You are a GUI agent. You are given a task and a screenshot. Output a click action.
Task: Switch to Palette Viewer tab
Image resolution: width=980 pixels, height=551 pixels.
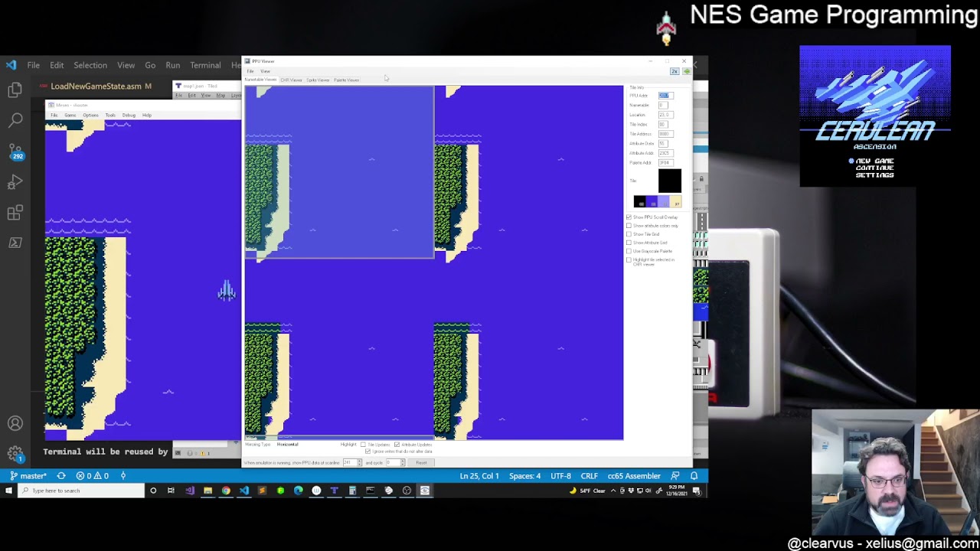click(x=346, y=80)
